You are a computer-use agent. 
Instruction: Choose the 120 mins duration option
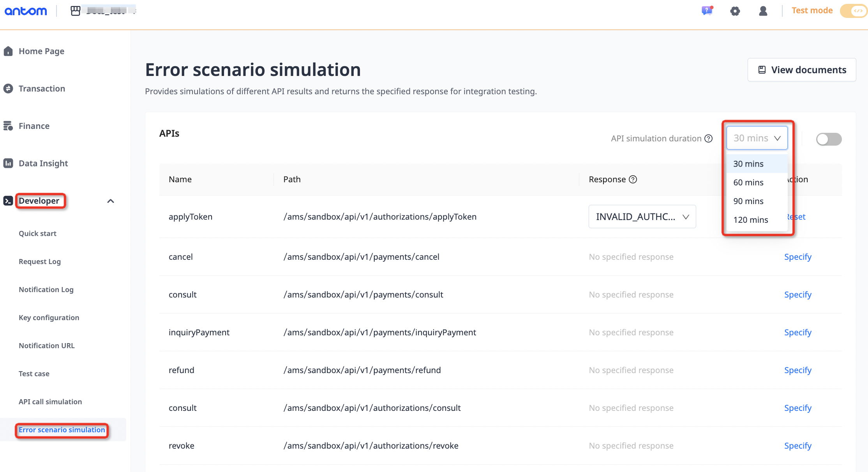750,220
